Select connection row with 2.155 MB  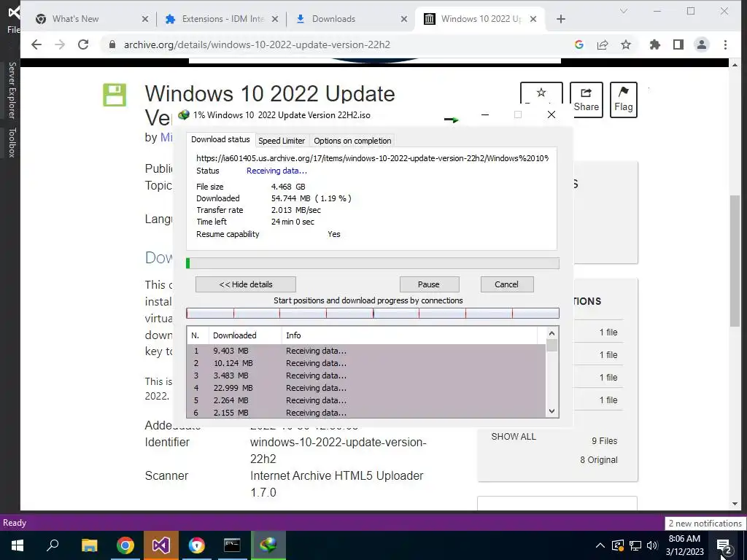[x=366, y=413]
